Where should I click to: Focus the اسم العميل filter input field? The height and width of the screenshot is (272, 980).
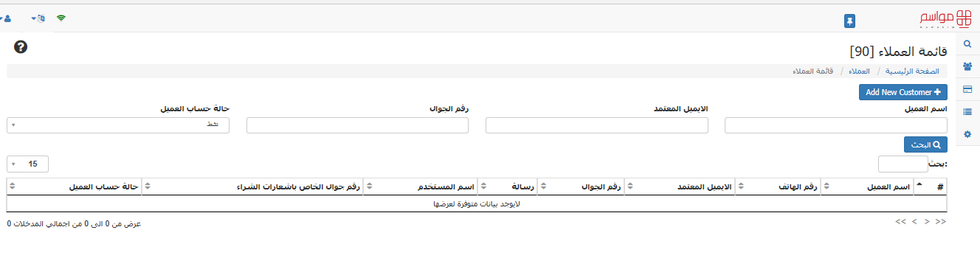836,125
